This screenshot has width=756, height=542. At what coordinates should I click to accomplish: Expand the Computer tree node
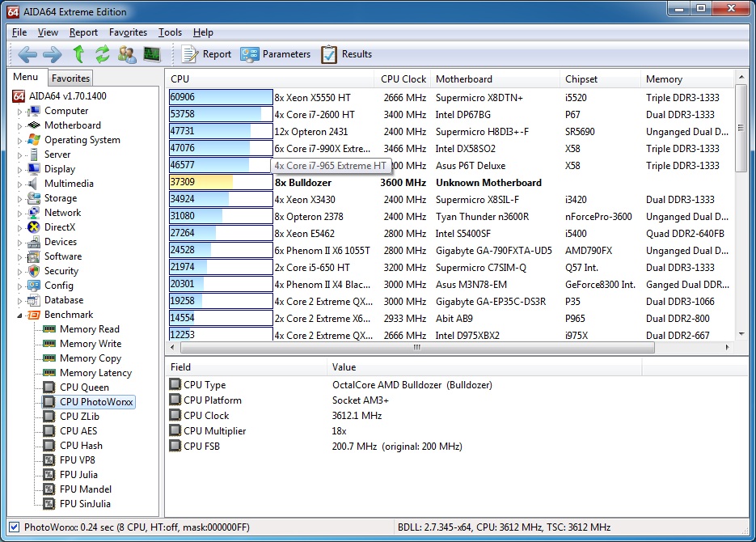point(19,112)
